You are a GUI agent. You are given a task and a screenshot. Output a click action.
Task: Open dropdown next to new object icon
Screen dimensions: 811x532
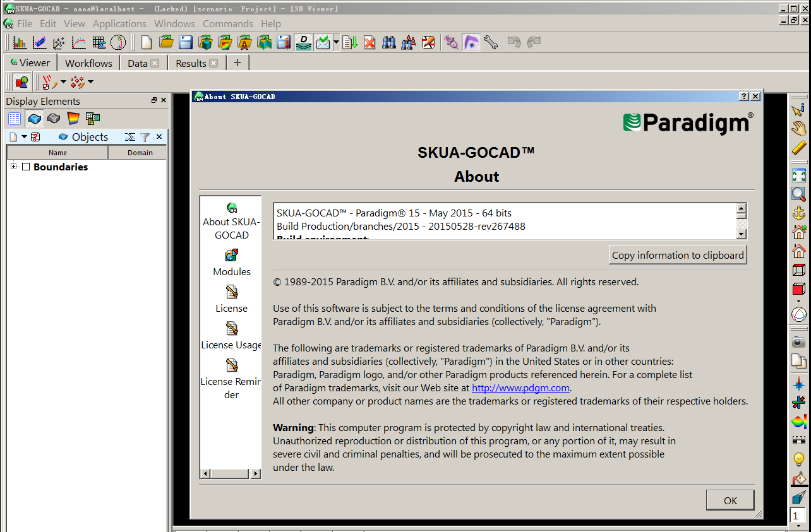pyautogui.click(x=24, y=137)
